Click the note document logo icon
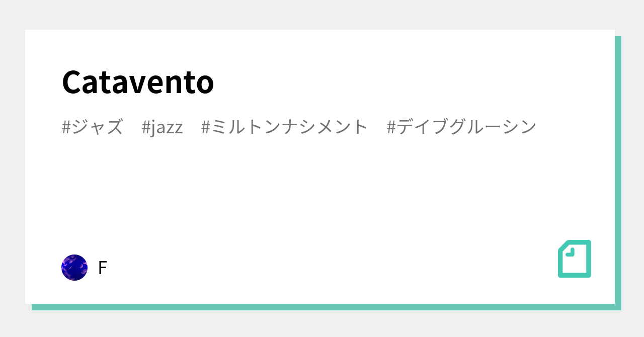This screenshot has width=644, height=337. tap(574, 259)
